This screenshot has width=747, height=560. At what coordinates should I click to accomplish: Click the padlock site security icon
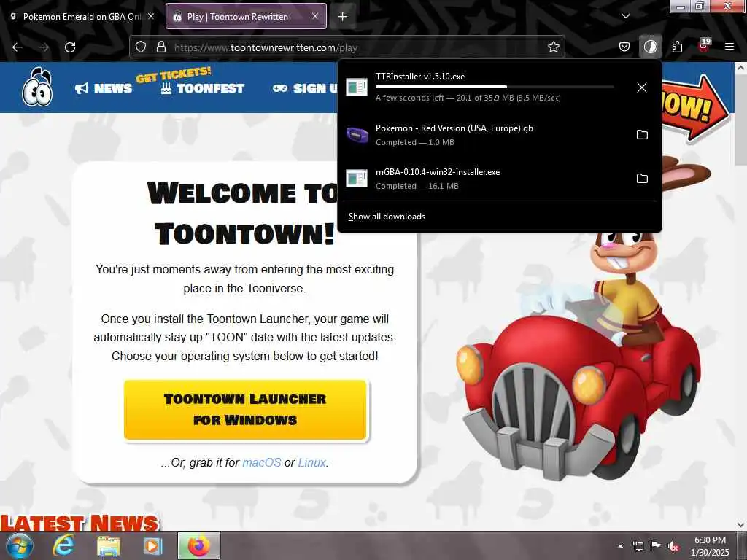tap(161, 47)
